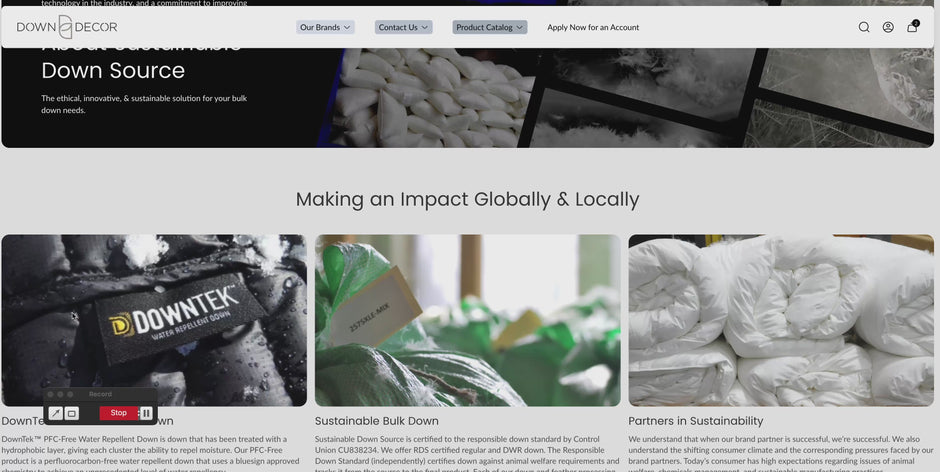Click the hero image of stacked white sacks

[432, 98]
